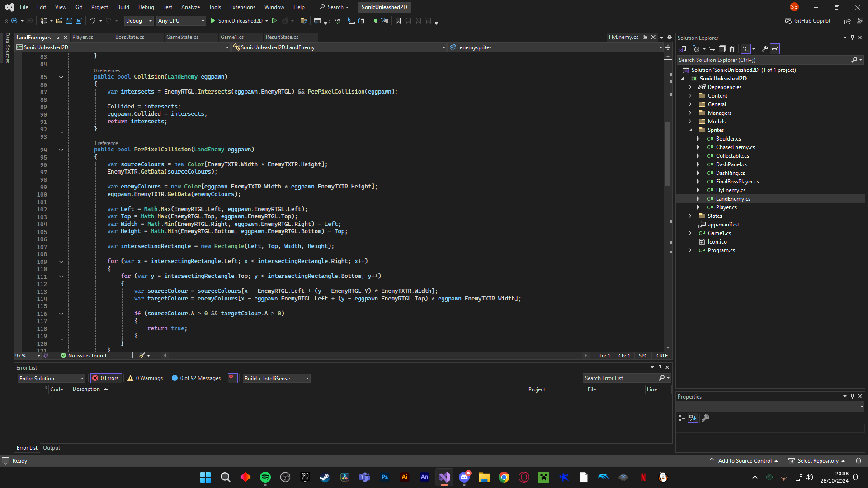Click the Clear All Filters icon in Error List

tap(233, 378)
